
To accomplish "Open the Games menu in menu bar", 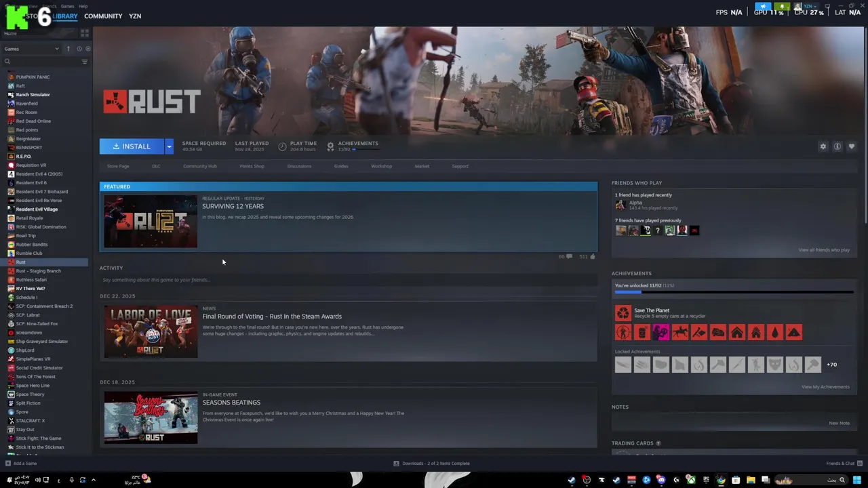I will pyautogui.click(x=67, y=6).
